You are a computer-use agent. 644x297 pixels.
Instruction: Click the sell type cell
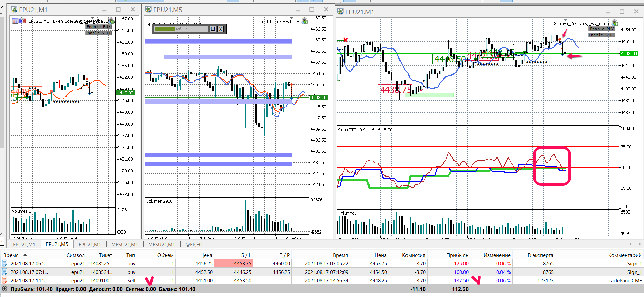126,280
